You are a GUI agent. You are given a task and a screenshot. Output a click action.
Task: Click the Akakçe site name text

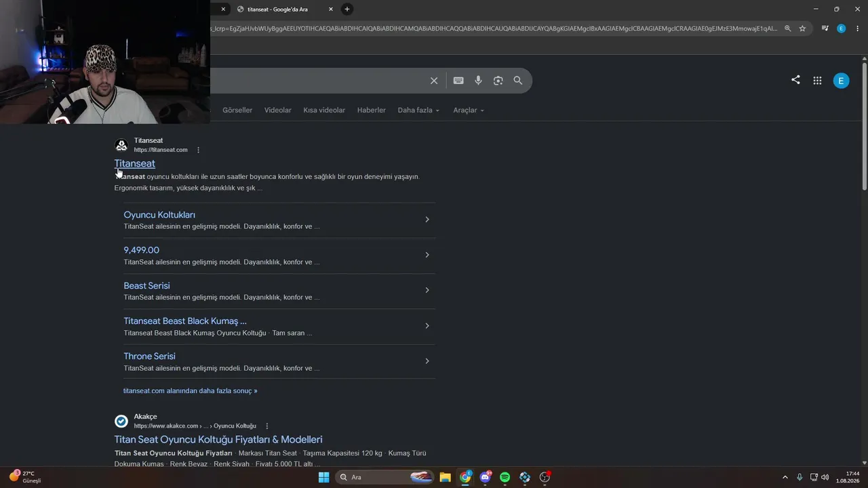[145, 417]
